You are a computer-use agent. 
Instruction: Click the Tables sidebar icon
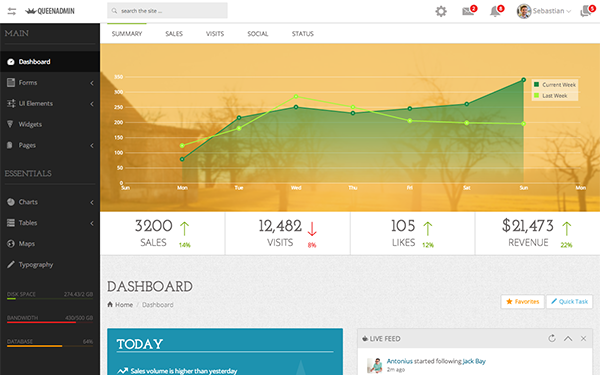tap(11, 223)
